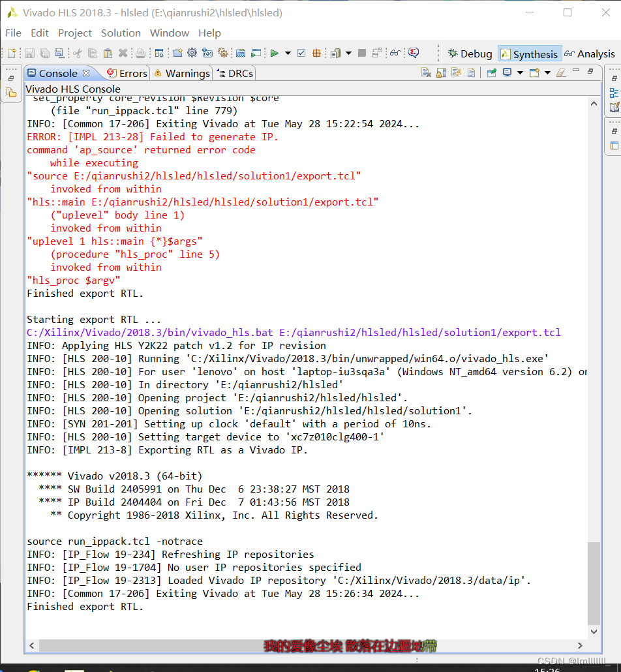The height and width of the screenshot is (672, 621).
Task: Open Solution Settings orange gears icon
Action: coord(223,53)
